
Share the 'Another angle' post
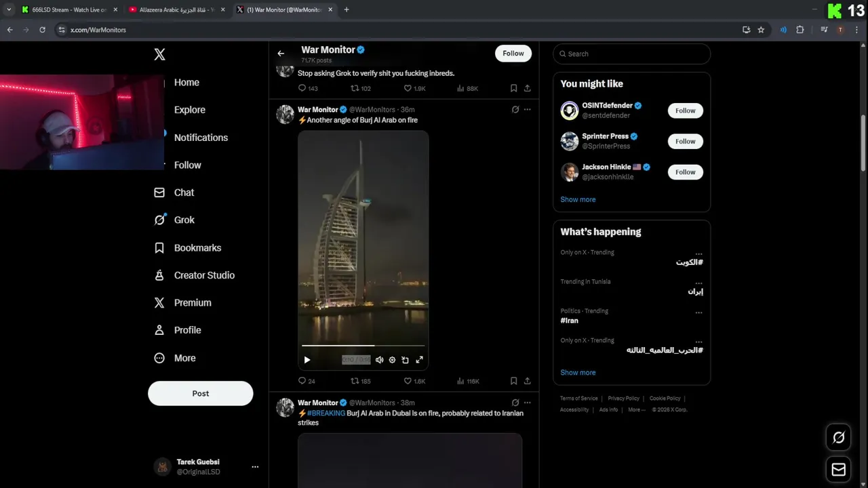coord(527,381)
